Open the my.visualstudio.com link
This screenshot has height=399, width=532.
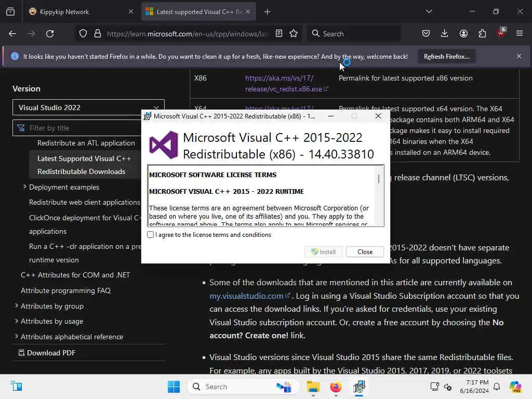tap(249, 296)
